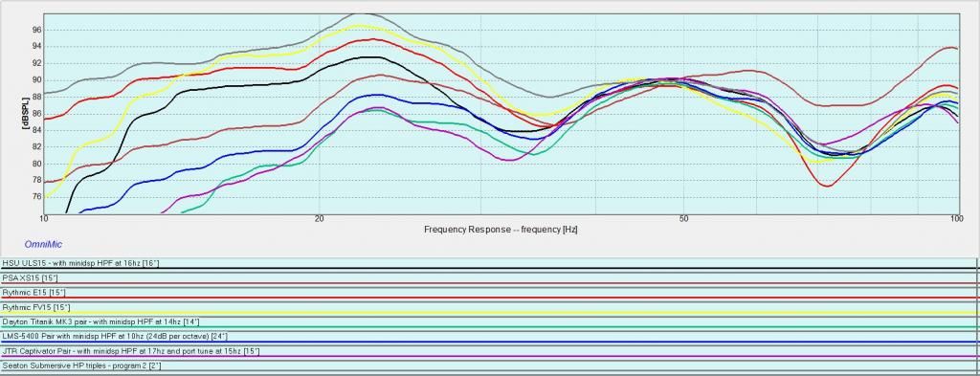Click the 82 value on the dB axis
Viewport: 980px width, 376px height.
pyautogui.click(x=37, y=147)
